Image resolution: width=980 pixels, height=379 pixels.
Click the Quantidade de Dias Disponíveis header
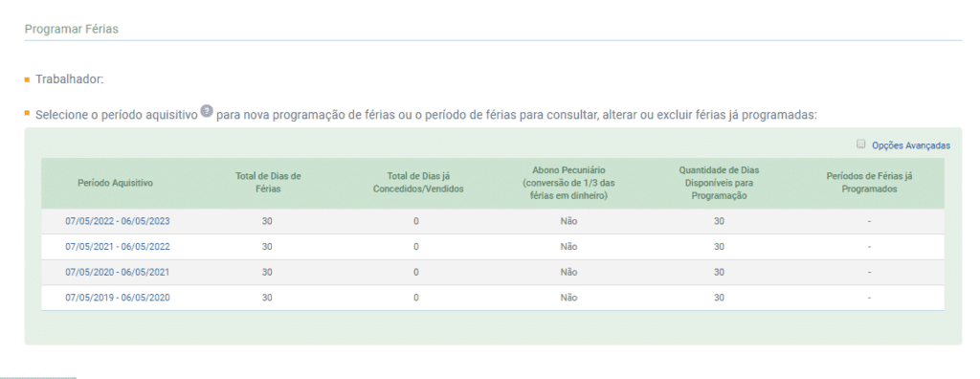pos(719,183)
